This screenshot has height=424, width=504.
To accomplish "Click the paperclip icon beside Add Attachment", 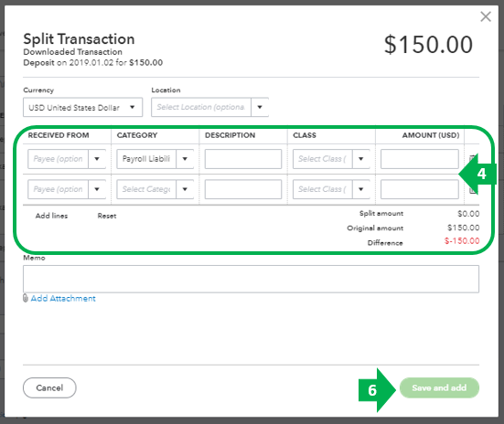I will click(26, 299).
